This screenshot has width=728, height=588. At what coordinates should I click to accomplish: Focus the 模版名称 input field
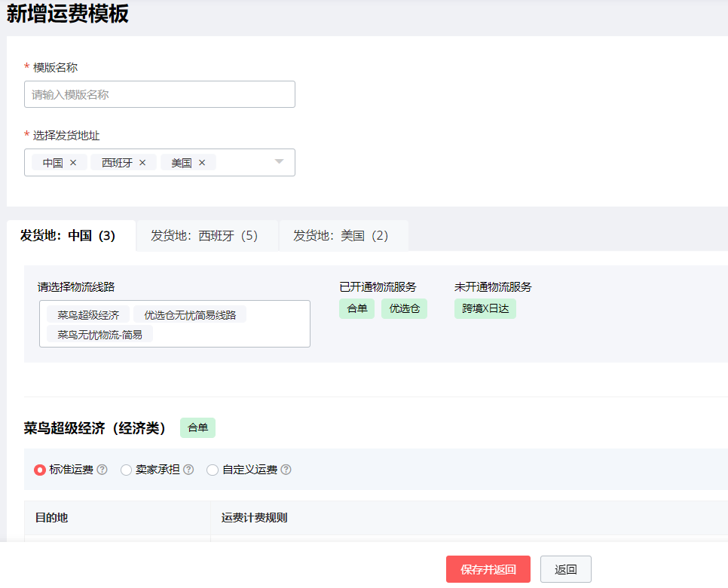[159, 94]
